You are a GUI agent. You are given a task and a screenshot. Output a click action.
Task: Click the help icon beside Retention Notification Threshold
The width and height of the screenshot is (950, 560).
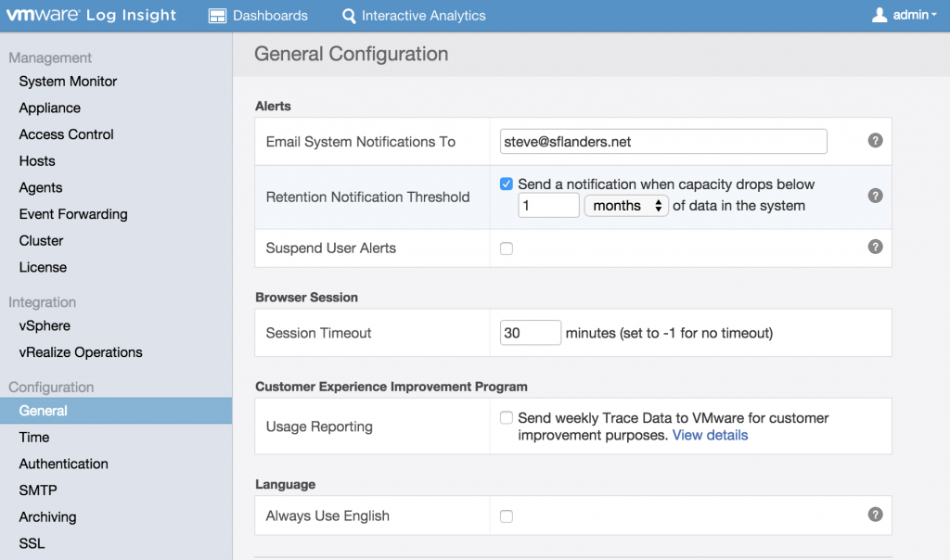pos(875,195)
